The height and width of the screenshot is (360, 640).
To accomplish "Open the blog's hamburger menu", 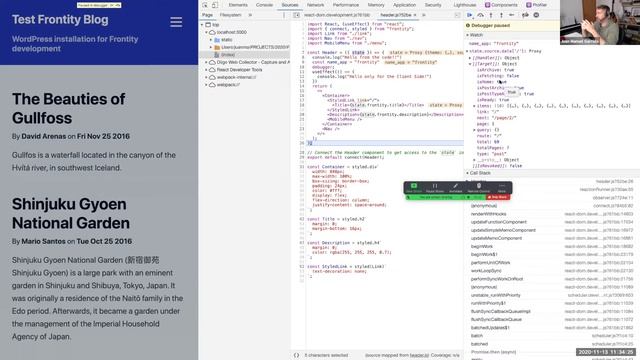I will 176,22.
